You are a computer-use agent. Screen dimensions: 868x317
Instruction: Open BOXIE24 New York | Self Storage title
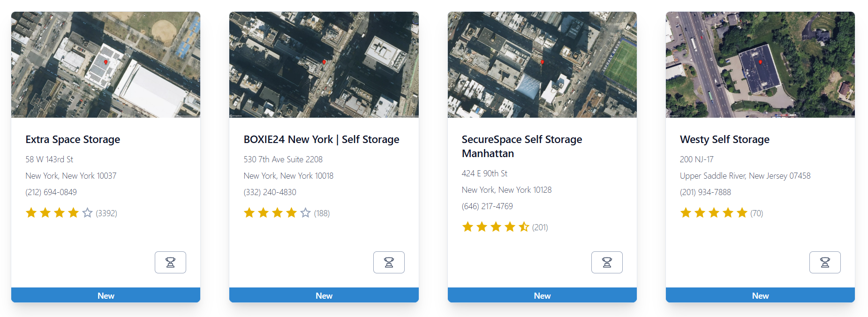point(321,140)
